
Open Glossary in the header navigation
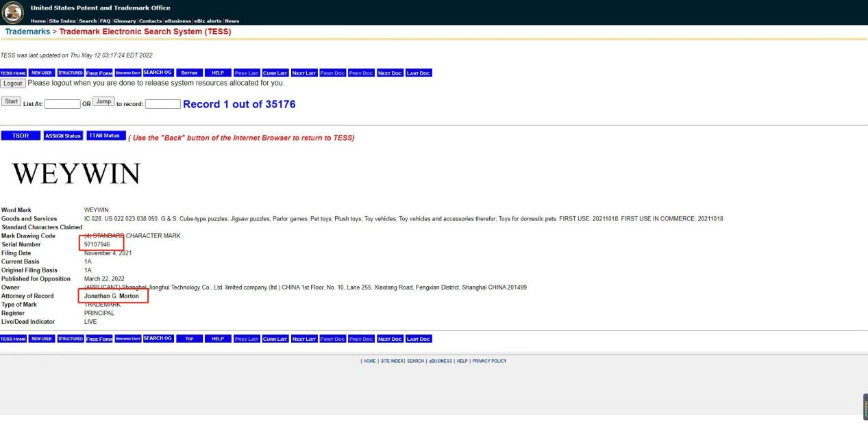(125, 21)
